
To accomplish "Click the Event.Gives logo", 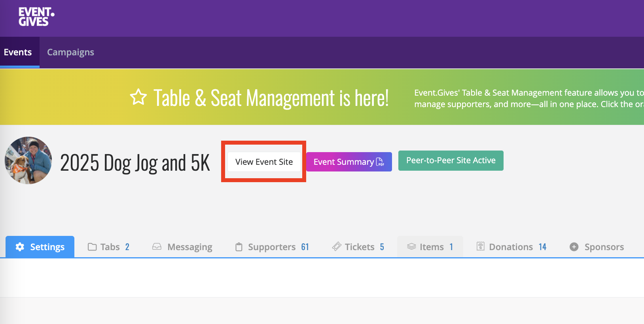I will 36,17.
